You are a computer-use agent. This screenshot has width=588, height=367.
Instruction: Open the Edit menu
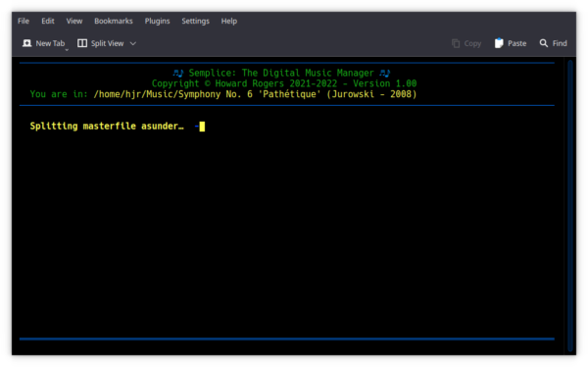click(48, 21)
